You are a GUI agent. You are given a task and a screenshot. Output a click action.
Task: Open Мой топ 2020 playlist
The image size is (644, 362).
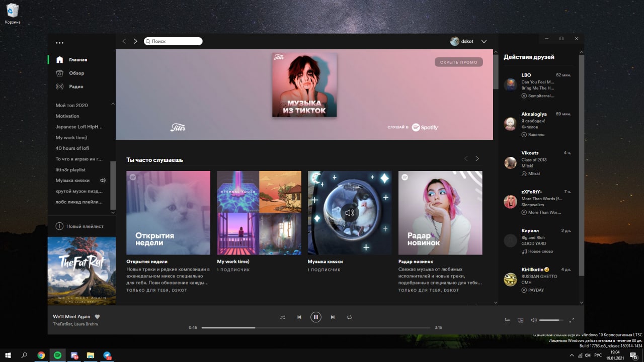[71, 105]
